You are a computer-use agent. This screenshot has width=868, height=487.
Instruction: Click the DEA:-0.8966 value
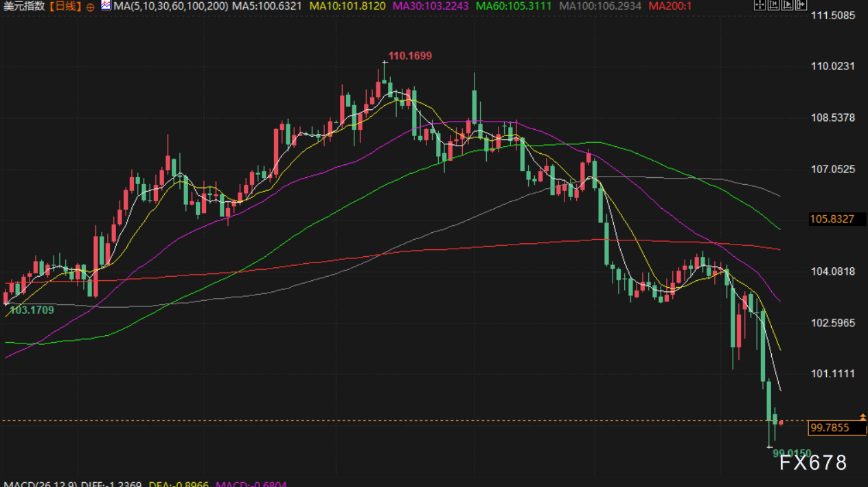180,484
